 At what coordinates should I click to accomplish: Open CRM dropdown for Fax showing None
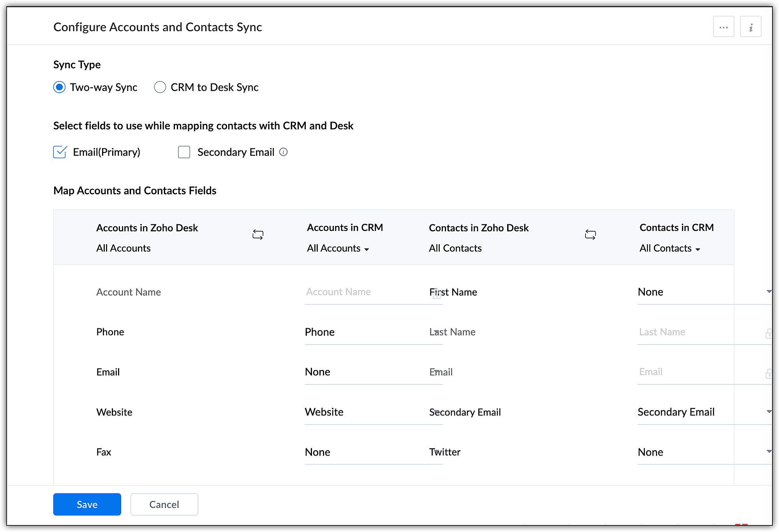(x=374, y=453)
